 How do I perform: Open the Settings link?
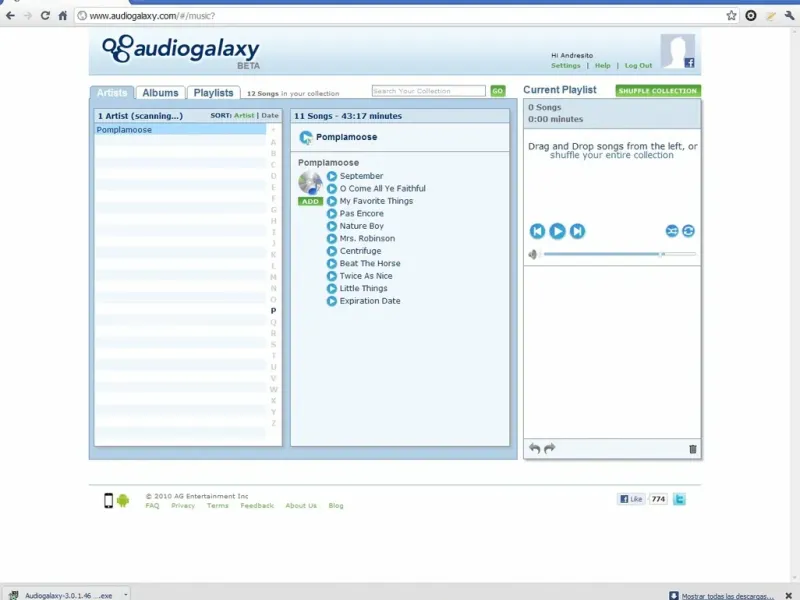pos(565,66)
